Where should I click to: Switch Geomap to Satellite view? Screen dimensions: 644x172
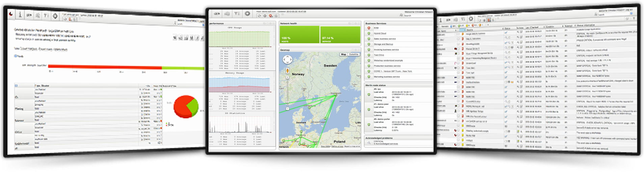354,54
